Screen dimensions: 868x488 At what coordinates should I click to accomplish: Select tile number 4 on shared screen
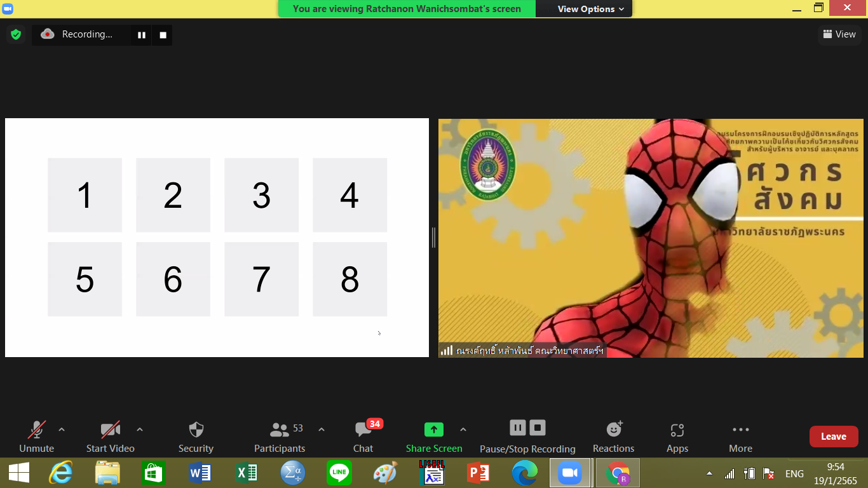(x=349, y=195)
